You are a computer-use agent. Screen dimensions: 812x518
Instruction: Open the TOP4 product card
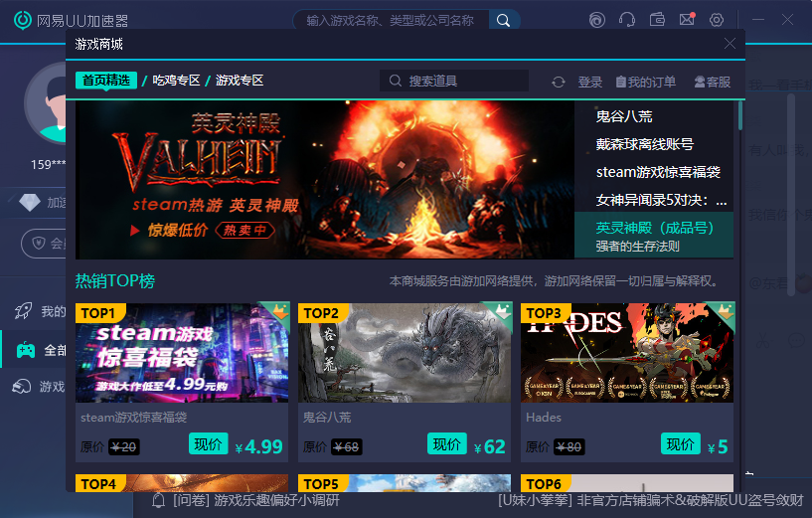pyautogui.click(x=182, y=483)
